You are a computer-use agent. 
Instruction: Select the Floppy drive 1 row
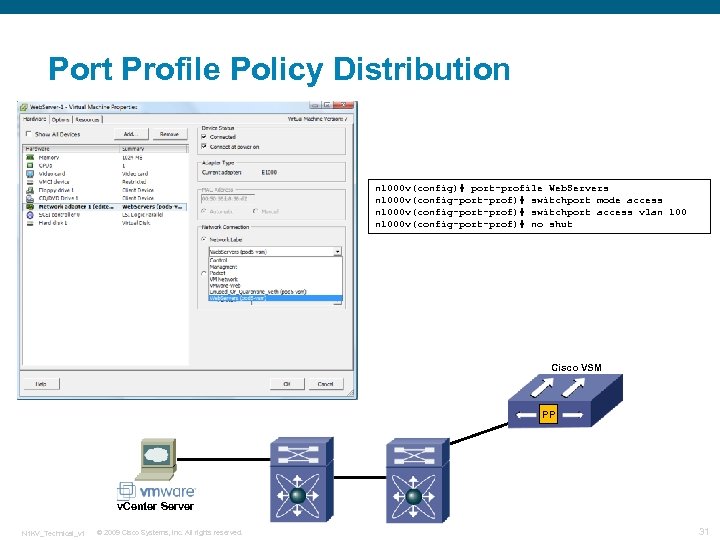[x=106, y=190]
